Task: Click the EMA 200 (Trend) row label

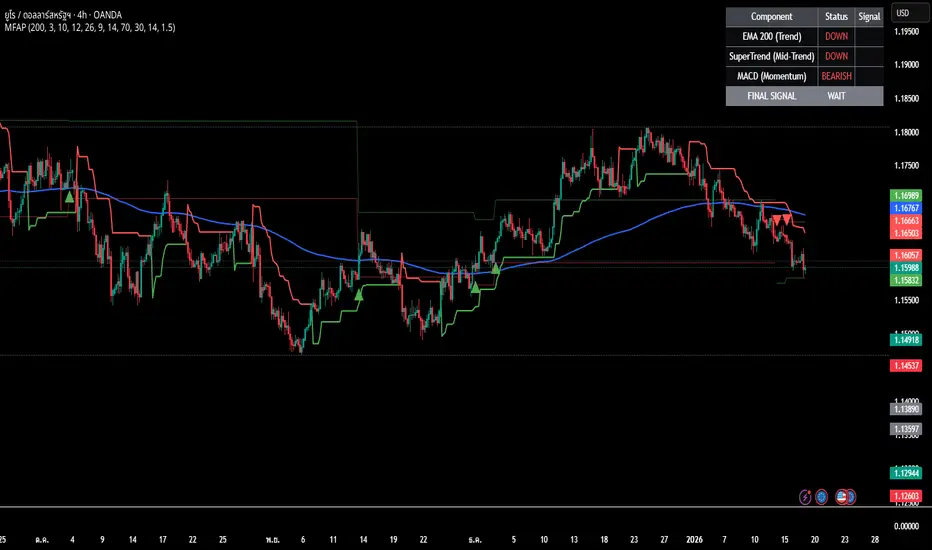Action: point(772,36)
